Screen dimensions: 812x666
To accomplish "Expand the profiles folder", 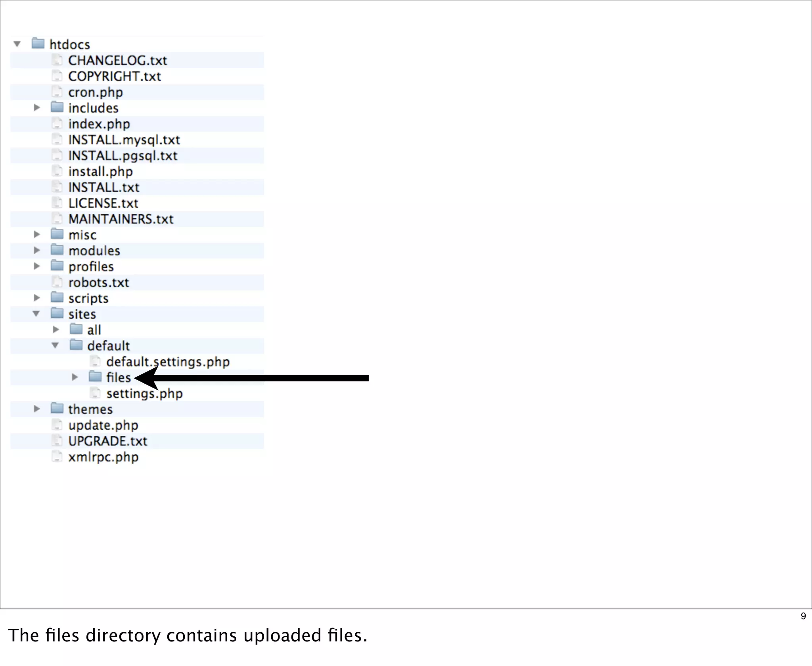I will [36, 266].
